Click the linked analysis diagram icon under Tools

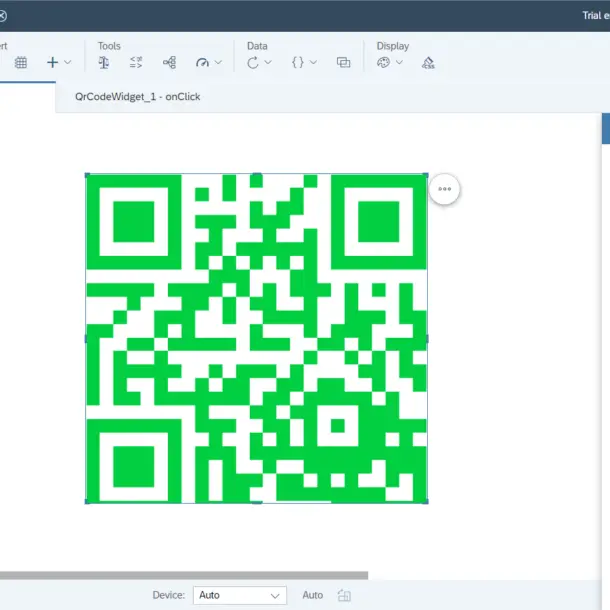(170, 63)
